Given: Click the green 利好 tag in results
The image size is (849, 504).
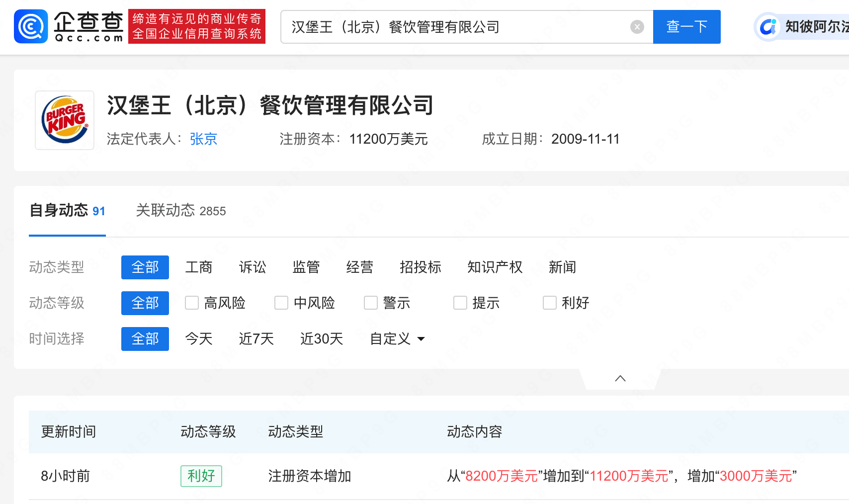Looking at the screenshot, I should (x=201, y=476).
